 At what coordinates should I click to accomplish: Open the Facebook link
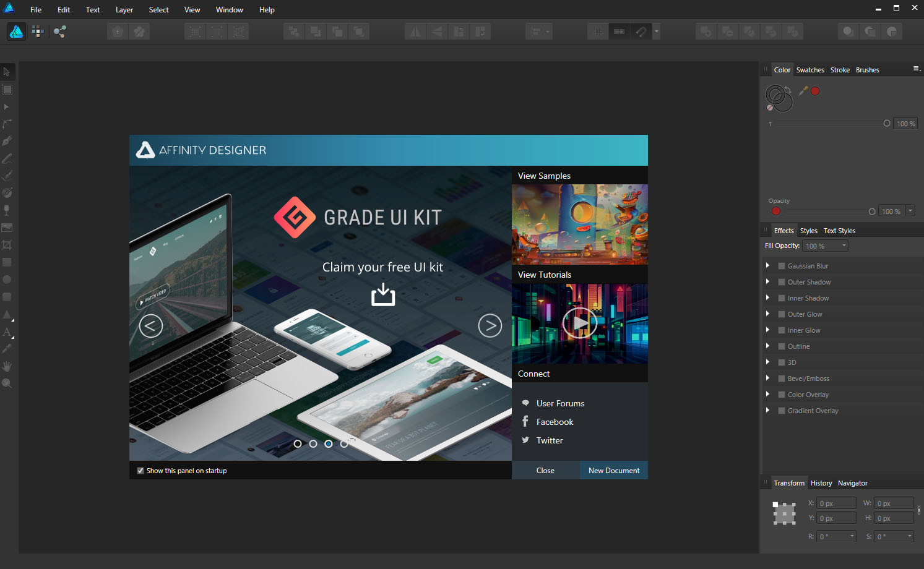tap(555, 422)
